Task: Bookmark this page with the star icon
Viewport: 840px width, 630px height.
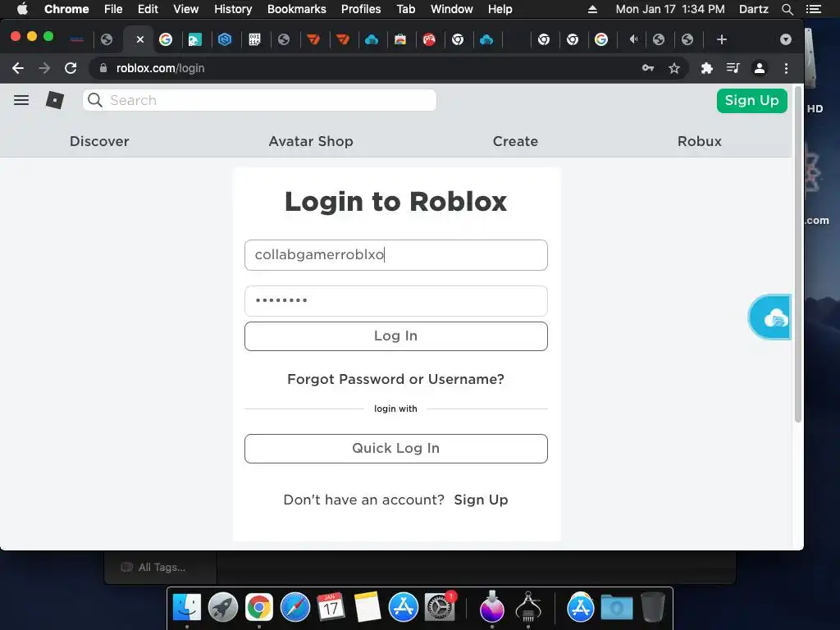Action: coord(674,68)
